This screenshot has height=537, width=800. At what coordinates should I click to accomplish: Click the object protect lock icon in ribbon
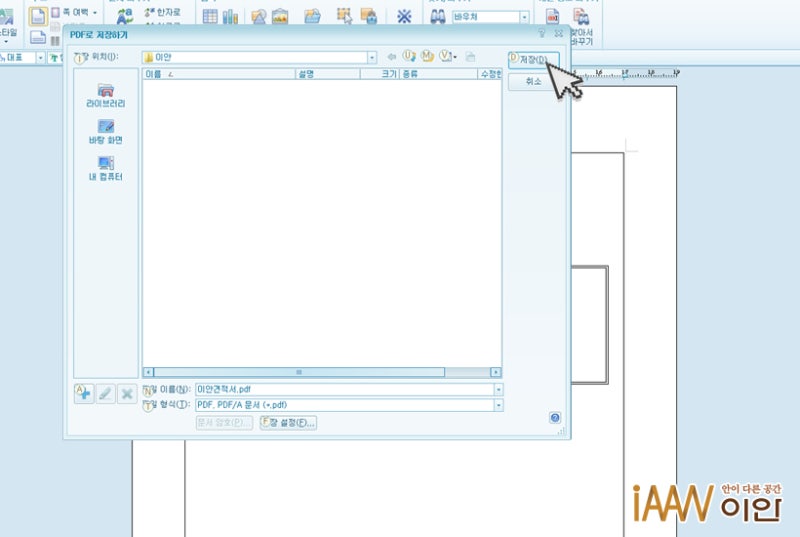tap(368, 16)
